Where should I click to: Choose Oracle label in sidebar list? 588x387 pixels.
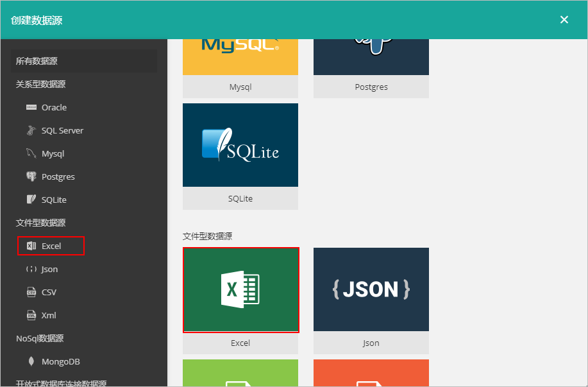(x=54, y=107)
